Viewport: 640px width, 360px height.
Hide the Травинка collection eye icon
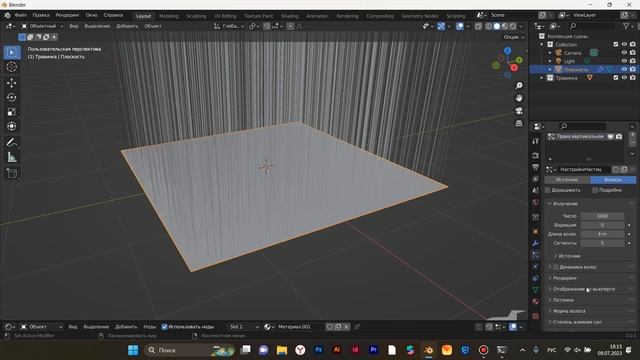coord(624,78)
